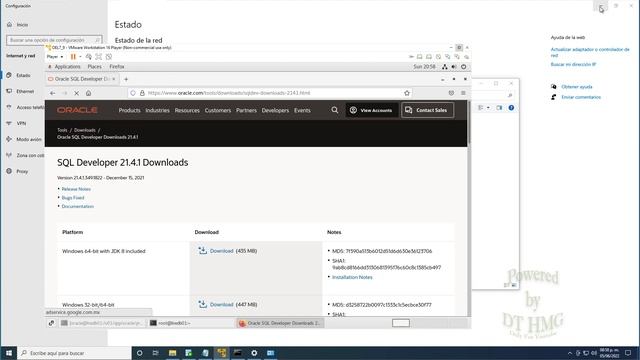Screen dimensions: 640x360
Task: Open Enviar comentarios link in Settings
Action: coord(581,97)
